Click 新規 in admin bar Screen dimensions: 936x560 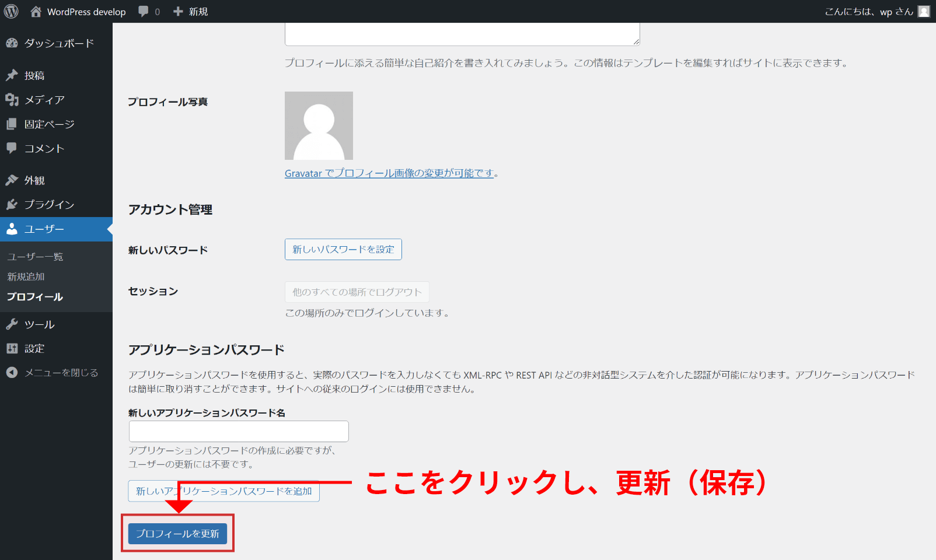198,12
